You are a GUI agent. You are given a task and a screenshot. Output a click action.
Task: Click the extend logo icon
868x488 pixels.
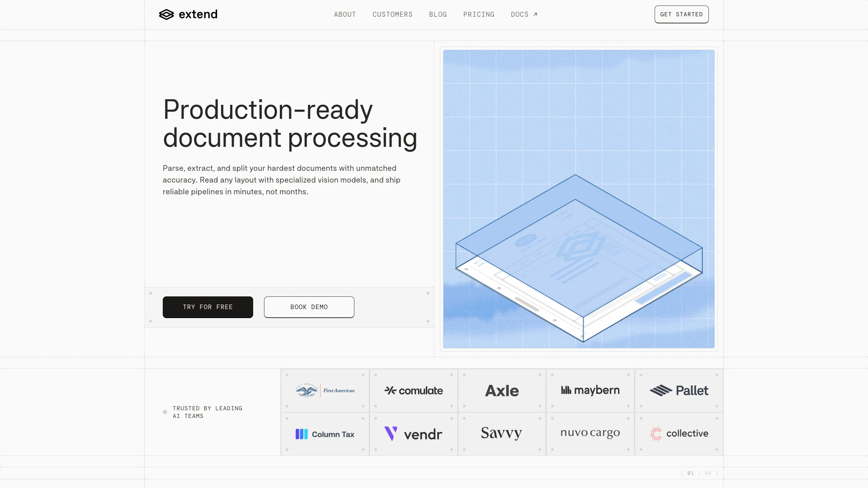click(x=166, y=14)
